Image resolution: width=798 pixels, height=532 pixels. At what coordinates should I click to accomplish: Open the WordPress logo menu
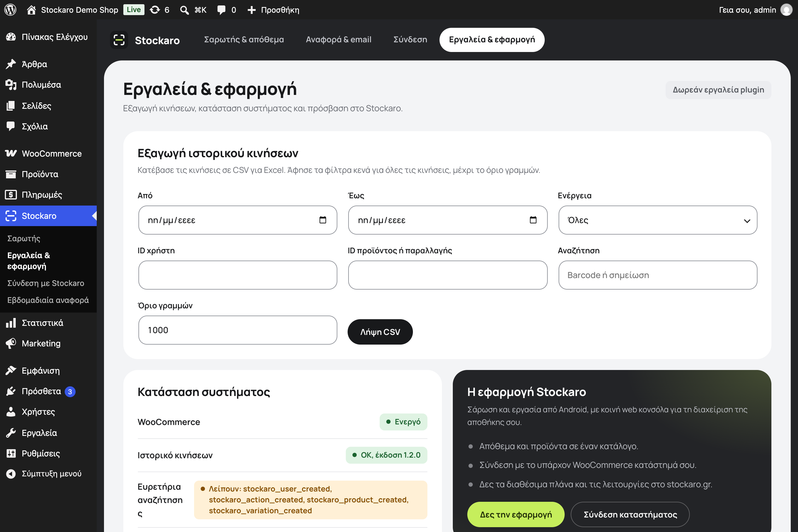tap(10, 9)
